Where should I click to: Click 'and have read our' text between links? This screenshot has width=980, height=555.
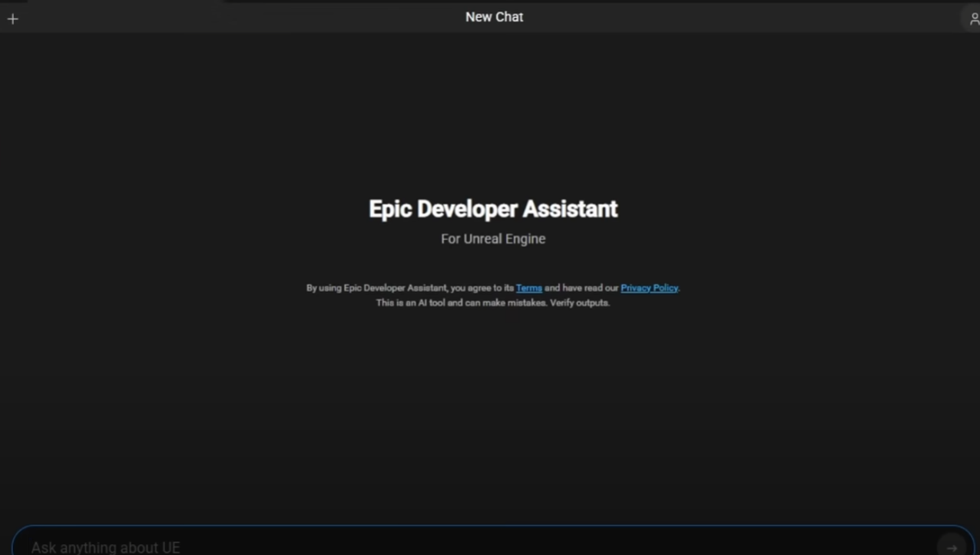click(x=581, y=288)
